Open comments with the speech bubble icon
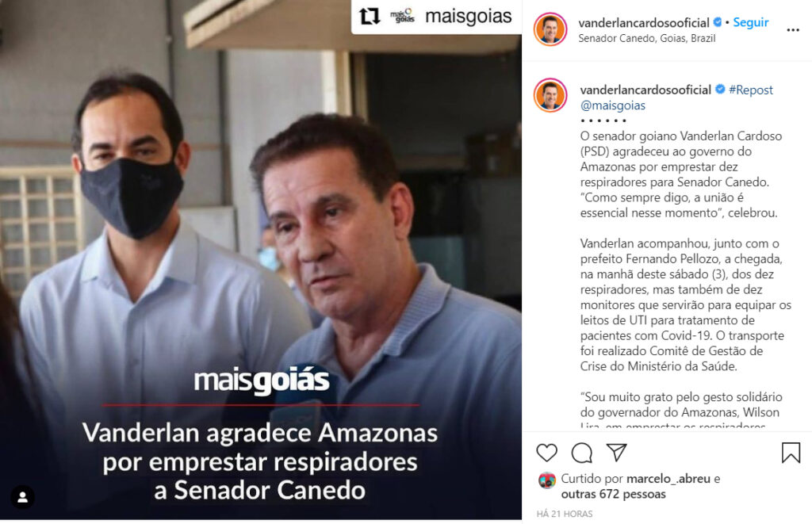 (581, 453)
